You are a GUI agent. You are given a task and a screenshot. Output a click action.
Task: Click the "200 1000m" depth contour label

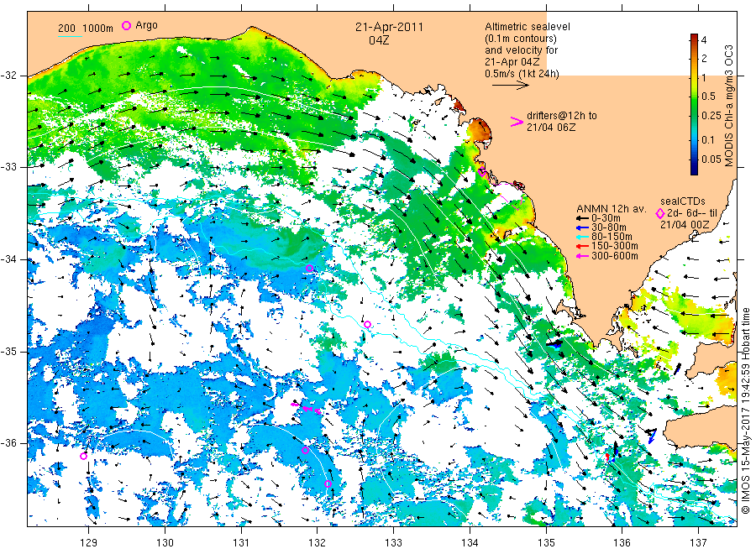(x=86, y=29)
